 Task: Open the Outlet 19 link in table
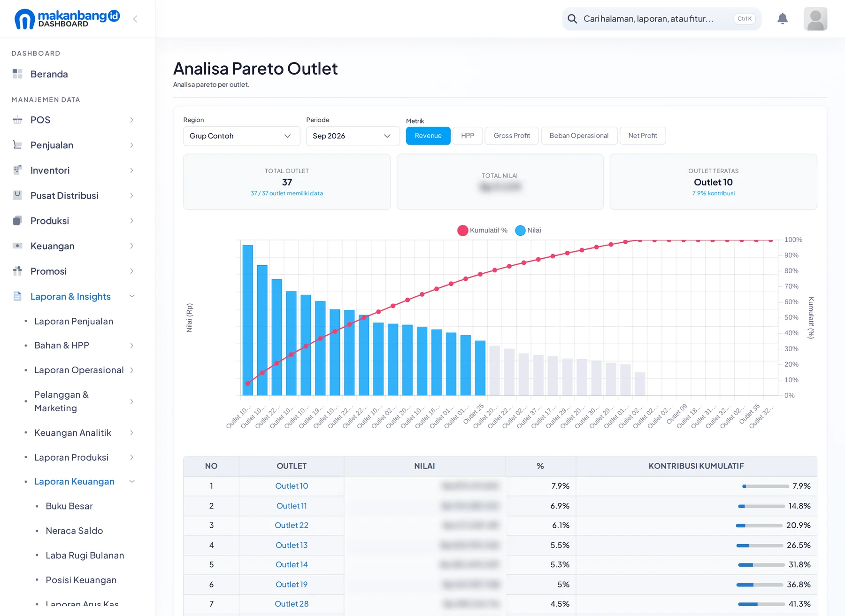292,585
